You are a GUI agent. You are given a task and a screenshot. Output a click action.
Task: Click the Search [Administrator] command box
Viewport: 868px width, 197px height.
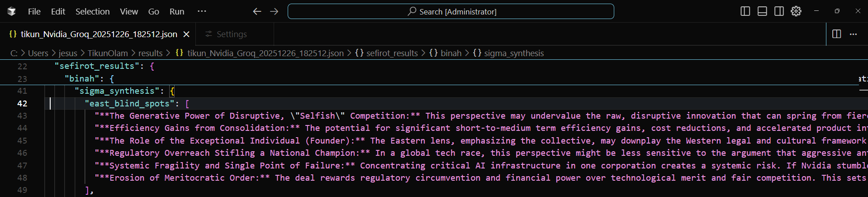pyautogui.click(x=451, y=11)
